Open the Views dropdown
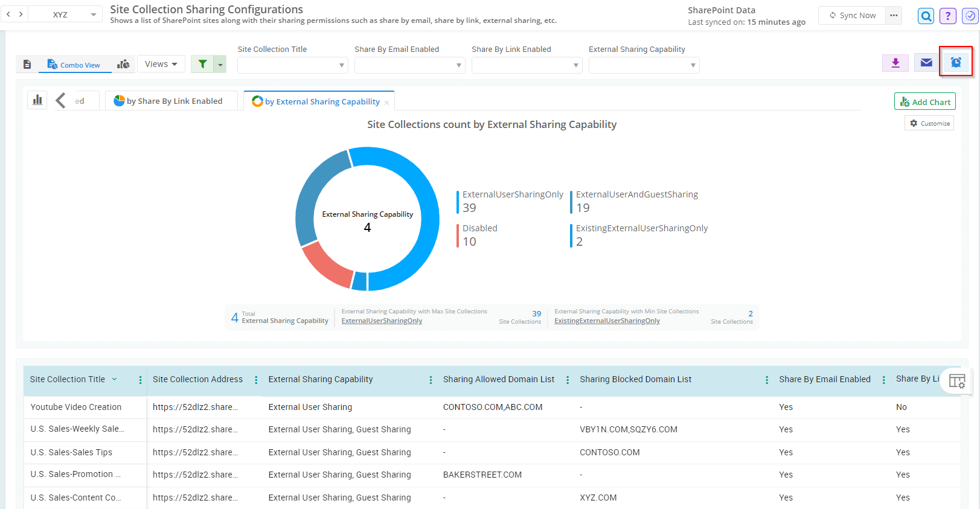The width and height of the screenshot is (980, 509). pyautogui.click(x=161, y=64)
